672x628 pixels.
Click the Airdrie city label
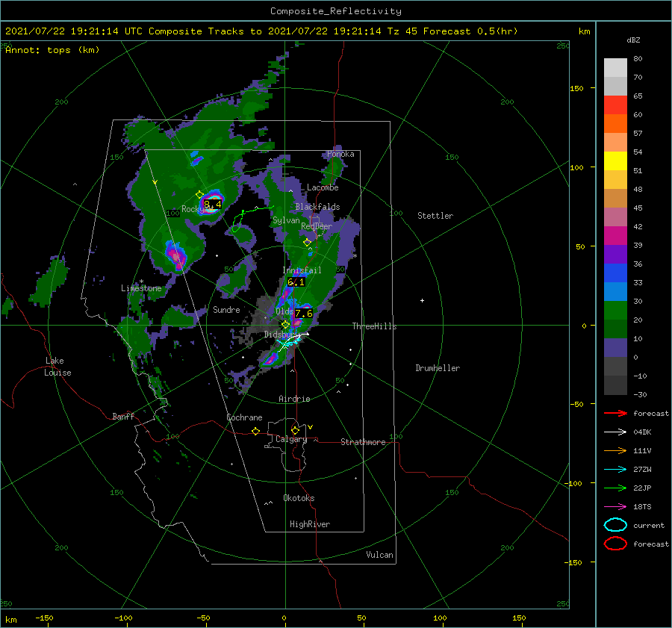294,399
